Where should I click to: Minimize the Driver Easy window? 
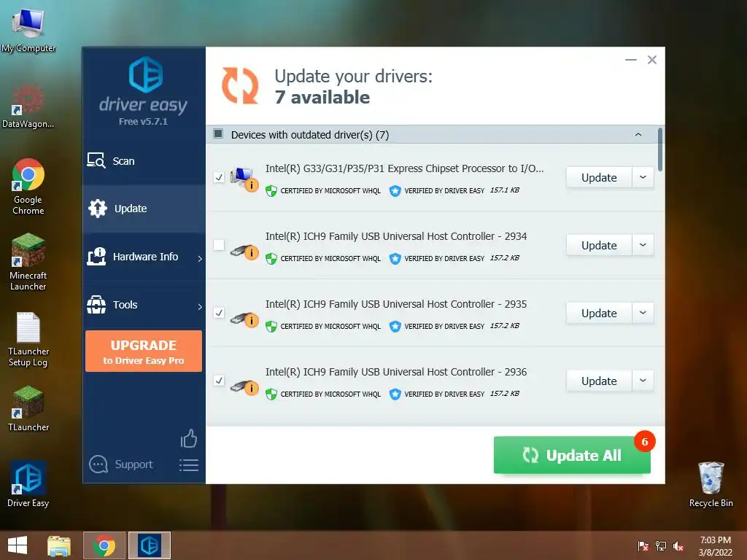[631, 60]
